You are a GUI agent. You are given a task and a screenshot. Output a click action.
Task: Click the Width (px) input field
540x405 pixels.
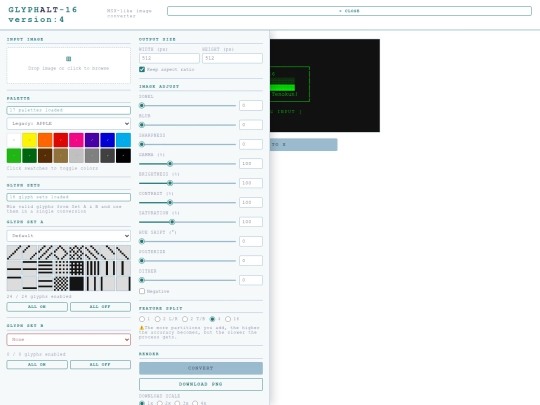point(169,58)
